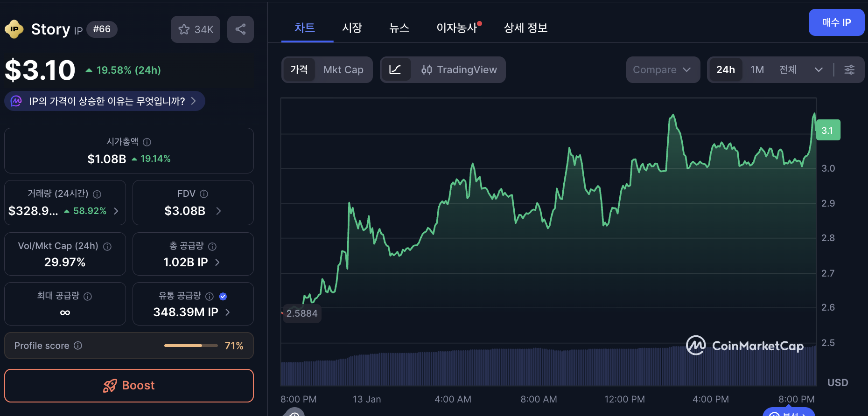Click the info icon beside FDV
This screenshot has width=868, height=416.
pyautogui.click(x=204, y=194)
